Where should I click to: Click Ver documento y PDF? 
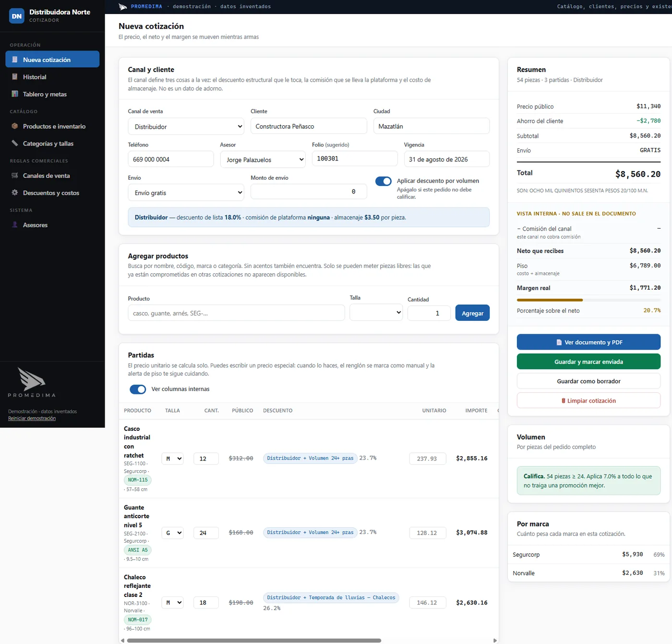588,342
